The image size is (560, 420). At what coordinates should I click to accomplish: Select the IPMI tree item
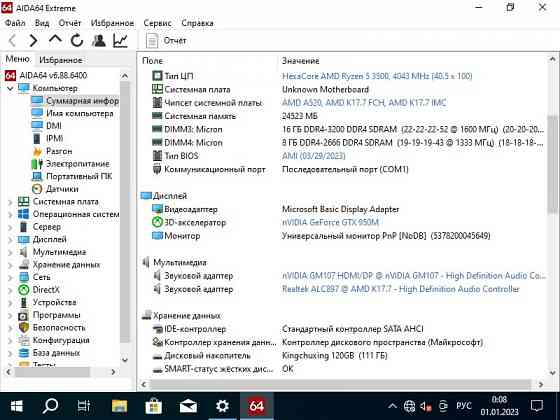(x=54, y=138)
